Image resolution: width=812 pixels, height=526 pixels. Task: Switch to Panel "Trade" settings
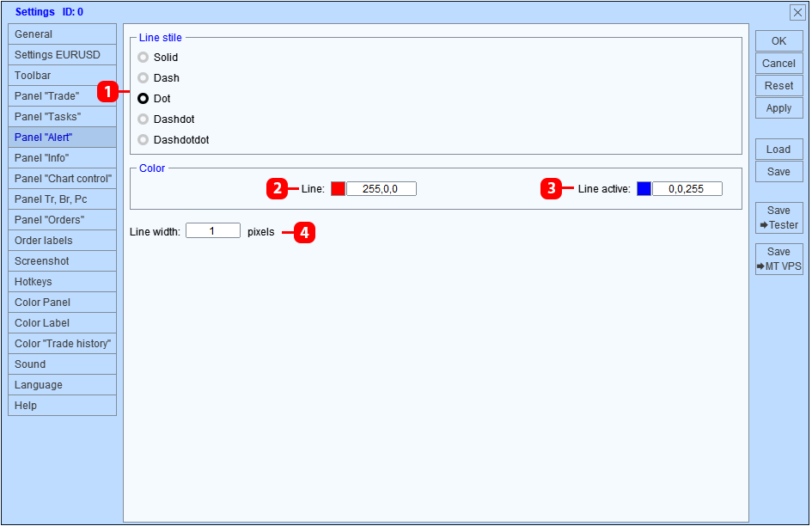point(62,96)
